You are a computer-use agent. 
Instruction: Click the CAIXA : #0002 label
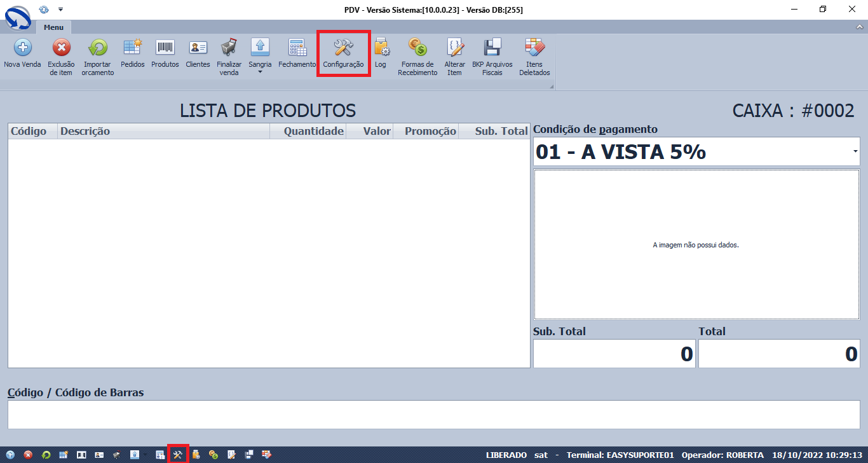click(x=794, y=111)
